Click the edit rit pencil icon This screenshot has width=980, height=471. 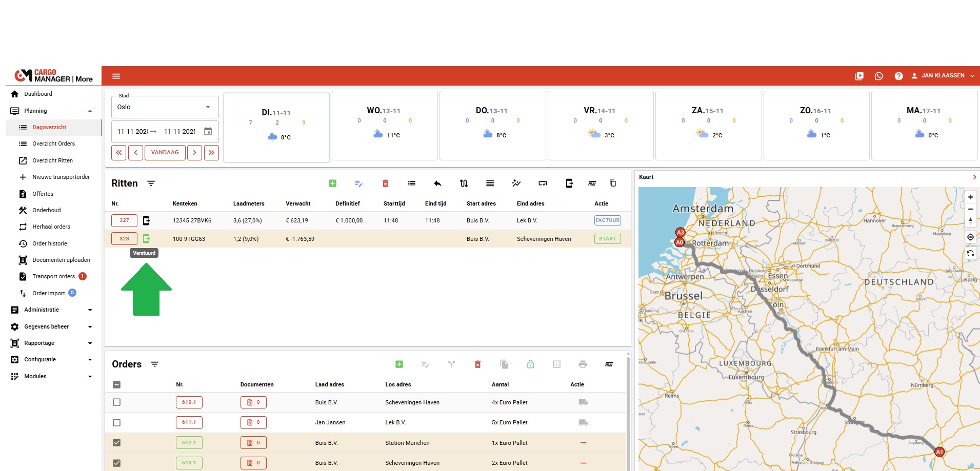click(358, 183)
